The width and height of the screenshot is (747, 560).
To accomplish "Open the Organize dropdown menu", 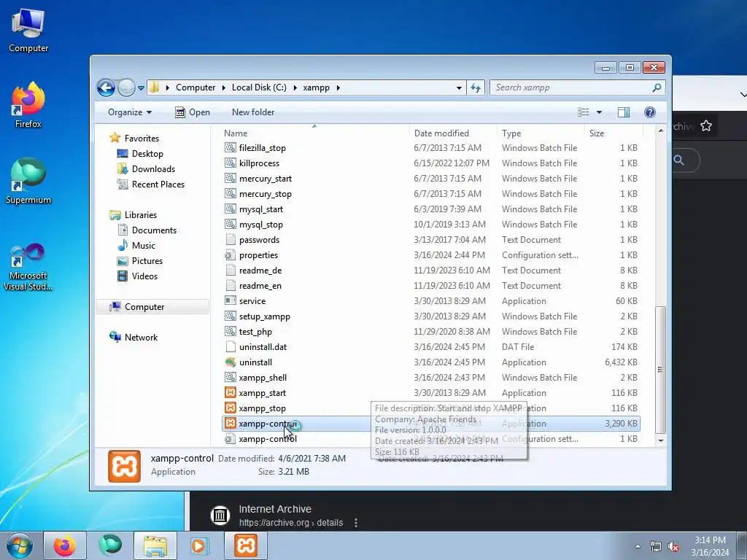I will (130, 112).
